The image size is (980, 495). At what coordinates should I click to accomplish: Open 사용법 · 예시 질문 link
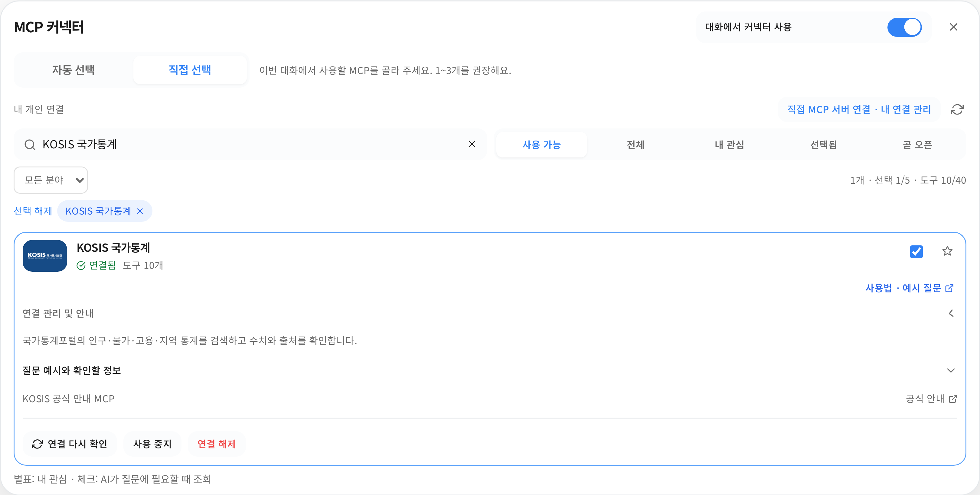(909, 288)
